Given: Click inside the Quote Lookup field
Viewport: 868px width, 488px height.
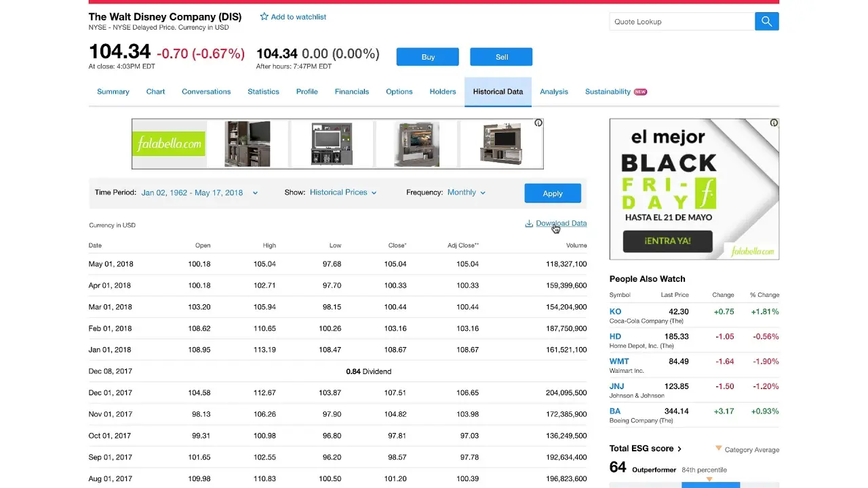Looking at the screenshot, I should click(682, 22).
